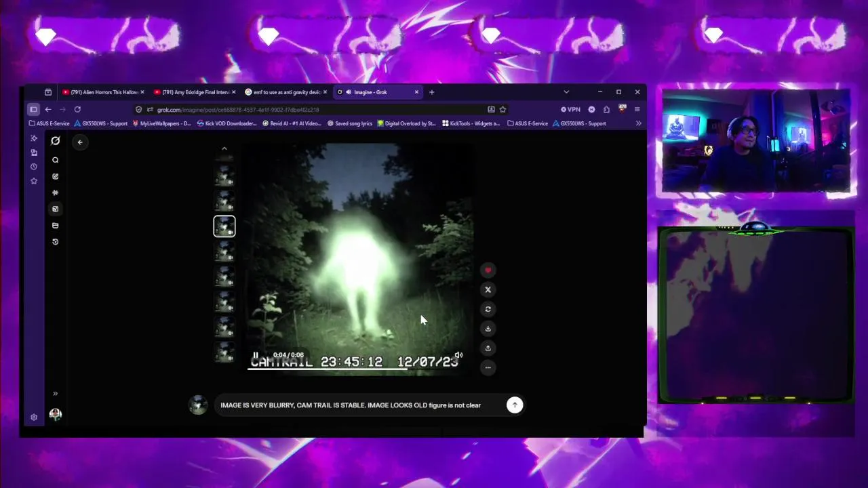Open chat history icon in Grok sidebar
This screenshot has width=868, height=488.
(x=56, y=242)
